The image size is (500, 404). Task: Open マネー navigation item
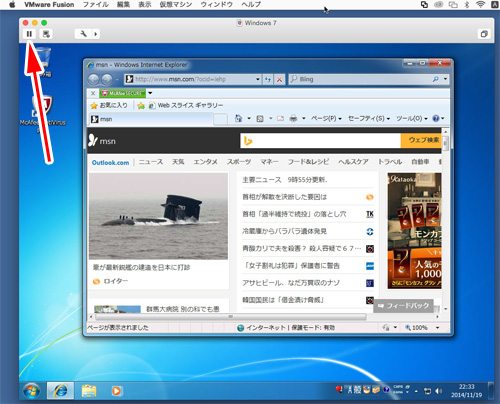[x=269, y=162]
